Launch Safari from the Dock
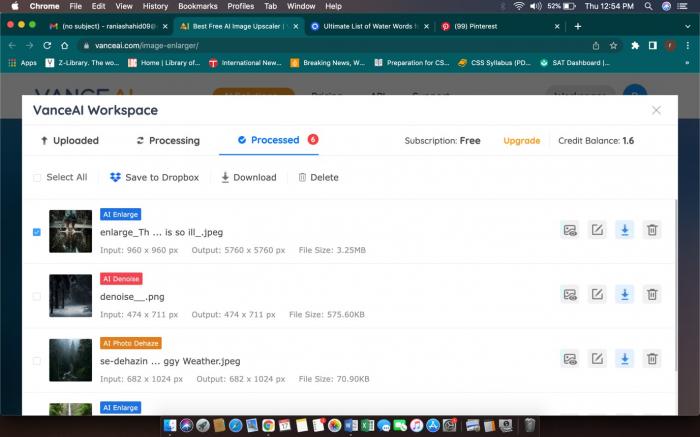Image resolution: width=700 pixels, height=437 pixels. [235, 425]
